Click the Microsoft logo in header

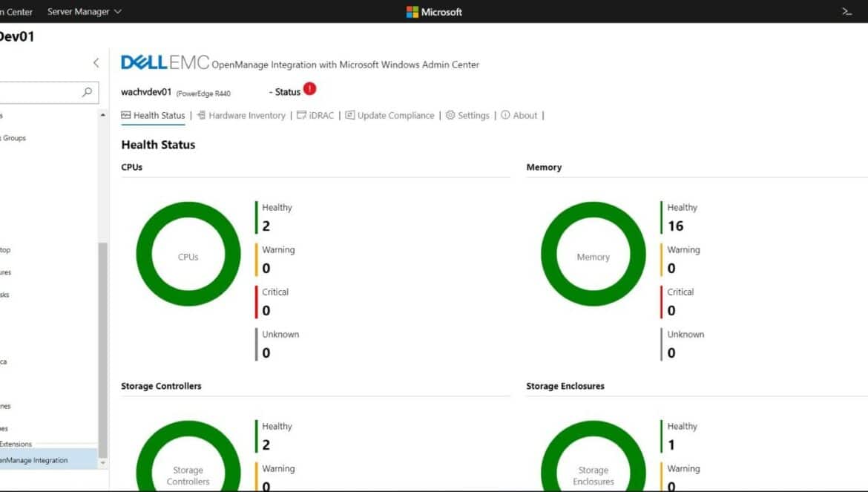pos(434,12)
